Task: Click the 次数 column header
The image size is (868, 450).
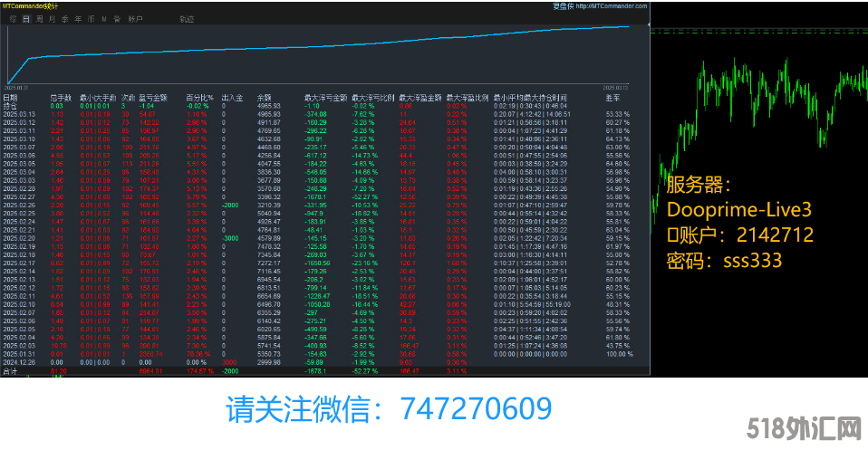Action: click(128, 98)
